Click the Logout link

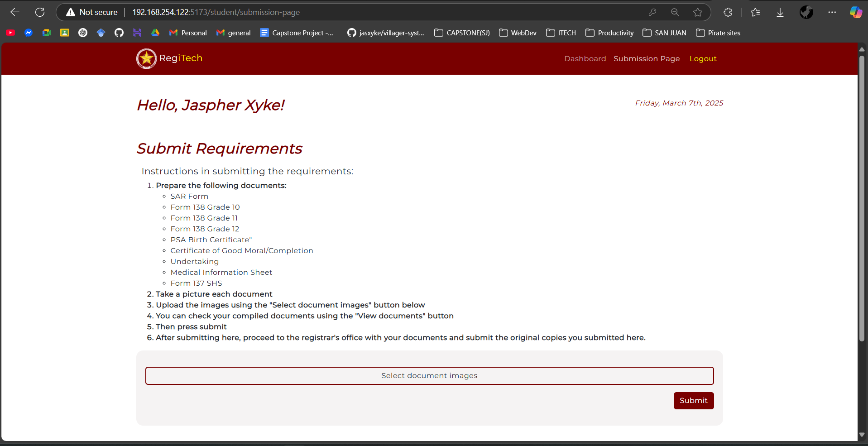(703, 58)
